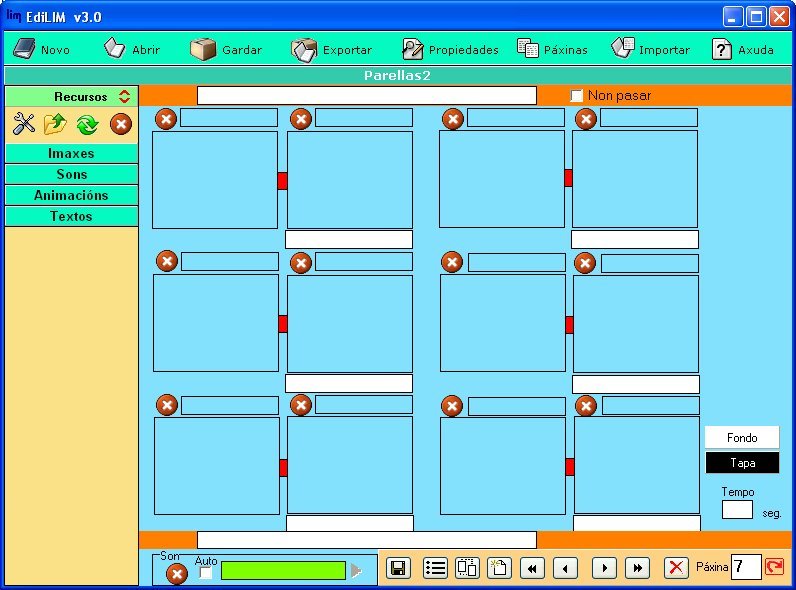Open the page list icon in bottom toolbar
The image size is (796, 590).
435,568
